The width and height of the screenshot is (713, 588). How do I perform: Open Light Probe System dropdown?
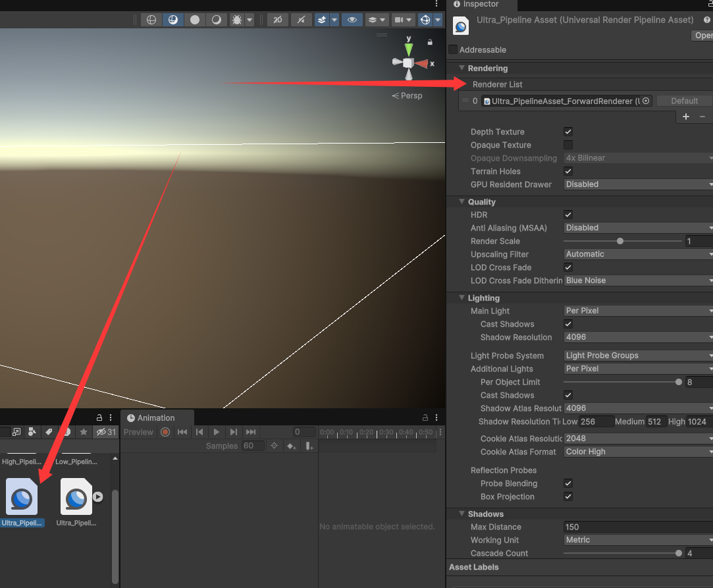(638, 356)
